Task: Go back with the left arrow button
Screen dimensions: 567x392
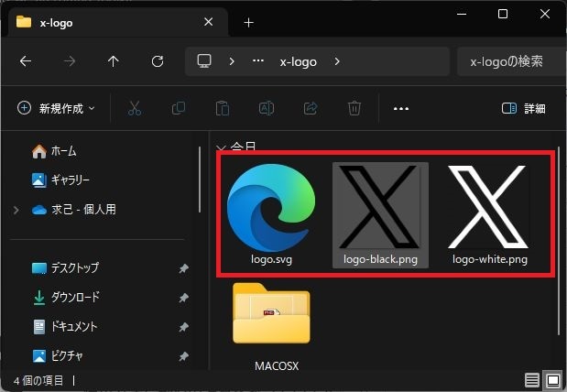Action: pyautogui.click(x=26, y=61)
